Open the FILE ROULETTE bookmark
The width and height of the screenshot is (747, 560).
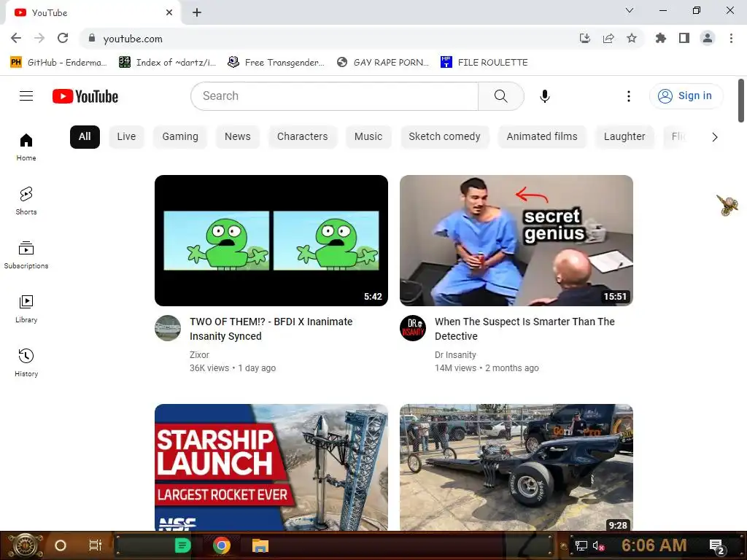[x=484, y=63]
